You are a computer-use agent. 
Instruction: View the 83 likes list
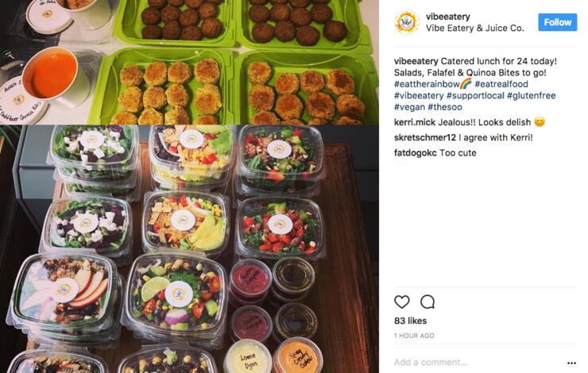[410, 321]
